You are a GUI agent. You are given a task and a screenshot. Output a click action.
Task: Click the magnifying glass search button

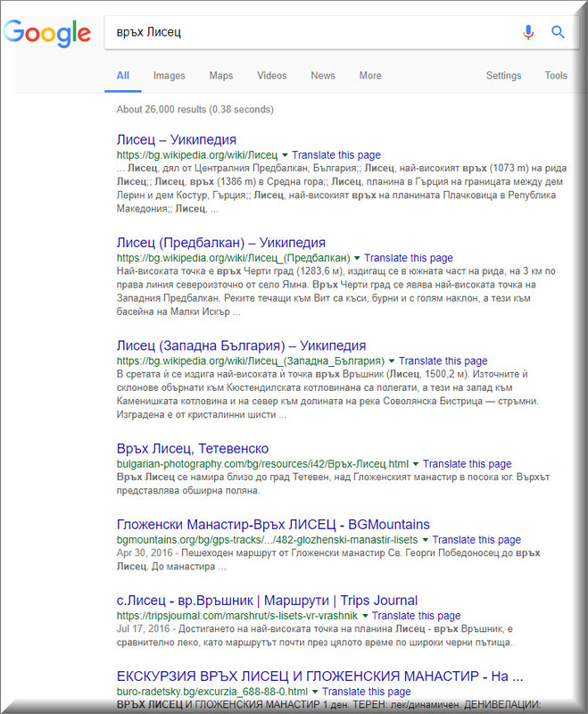coord(558,32)
